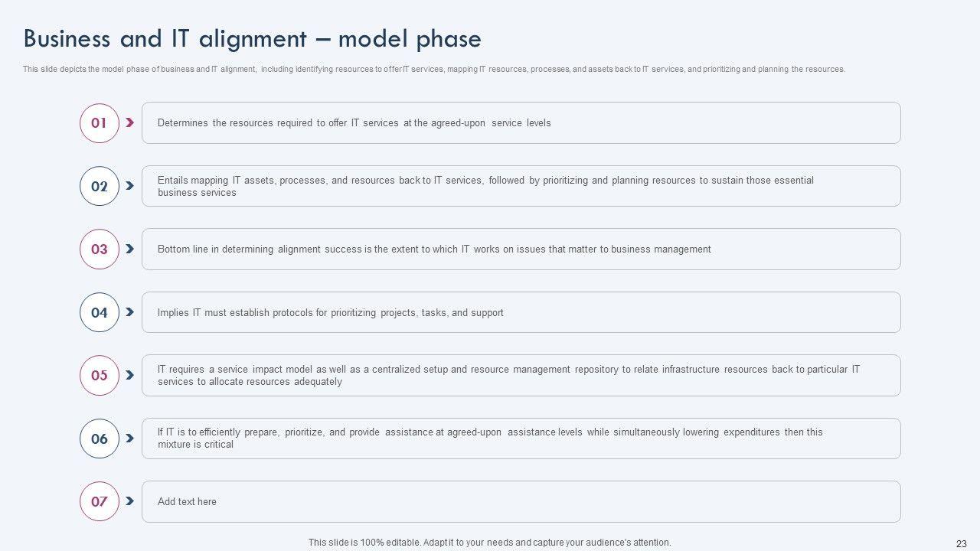Viewport: 980px width, 551px height.
Task: Click the 'Bottom line in determining alignment' box
Action: coord(521,249)
